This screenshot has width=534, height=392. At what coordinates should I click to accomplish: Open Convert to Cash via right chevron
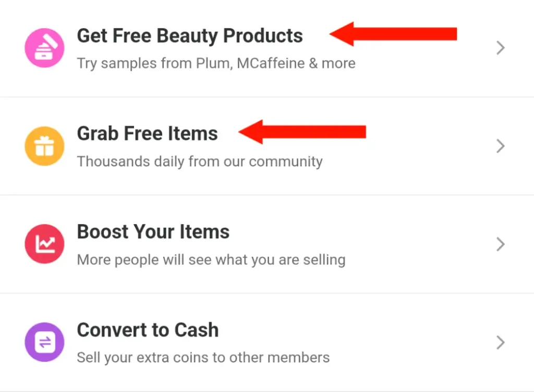[x=500, y=342]
